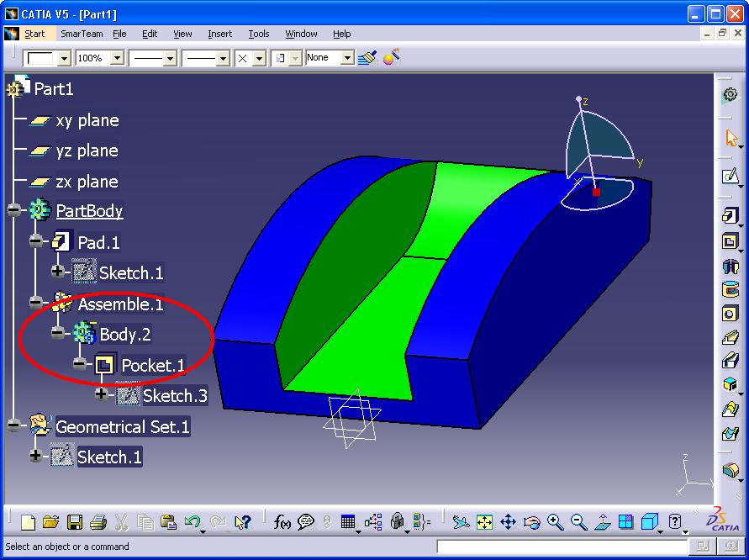Expand Sketch.1 under Geometrical Set.1
Viewport: 749px width, 560px height.
[x=35, y=456]
